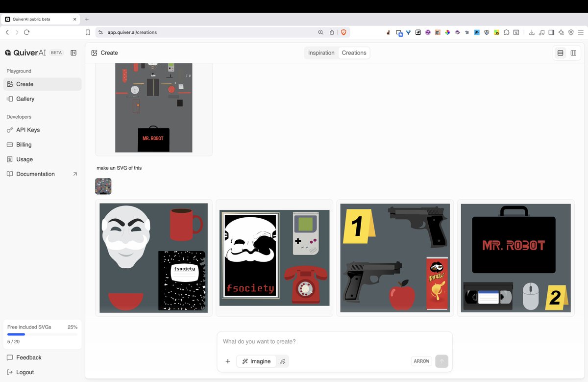
Task: Click the send arrow button
Action: 441,361
